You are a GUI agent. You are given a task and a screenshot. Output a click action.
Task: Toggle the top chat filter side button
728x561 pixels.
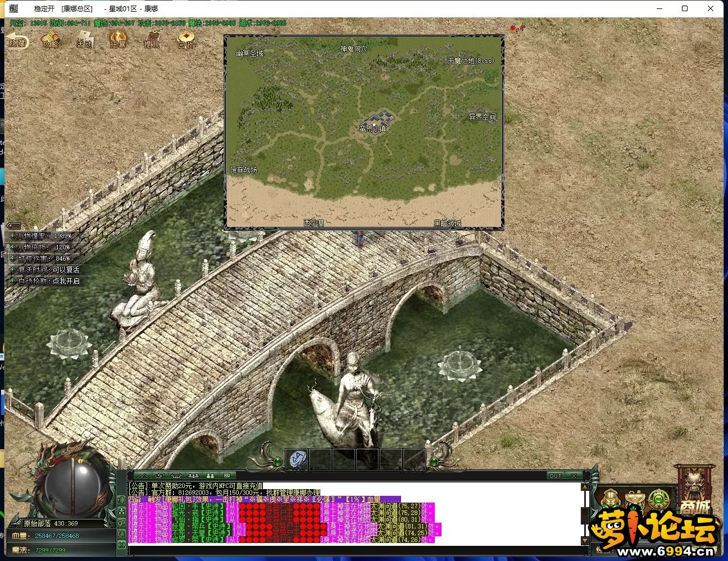click(x=122, y=500)
